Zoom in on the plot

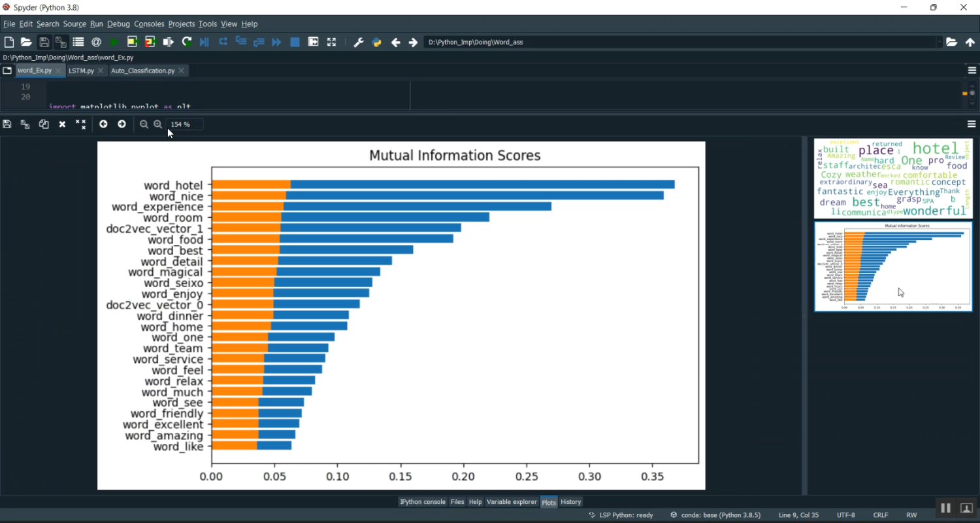[158, 124]
